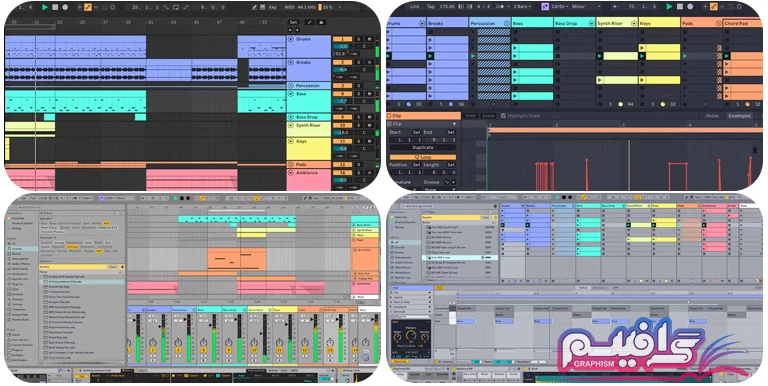Screen dimensions: 768x386
Task: Click the lock icon right of Set button
Action: pos(321,22)
